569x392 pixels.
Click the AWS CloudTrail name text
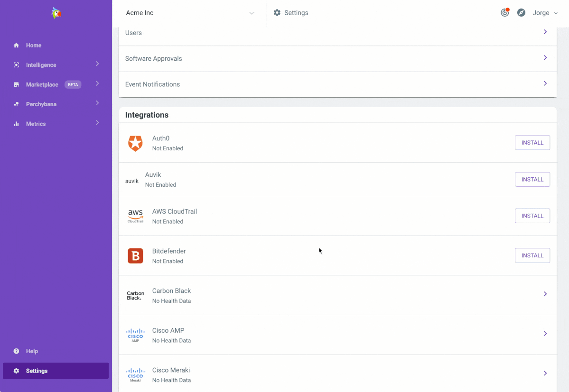[175, 211]
